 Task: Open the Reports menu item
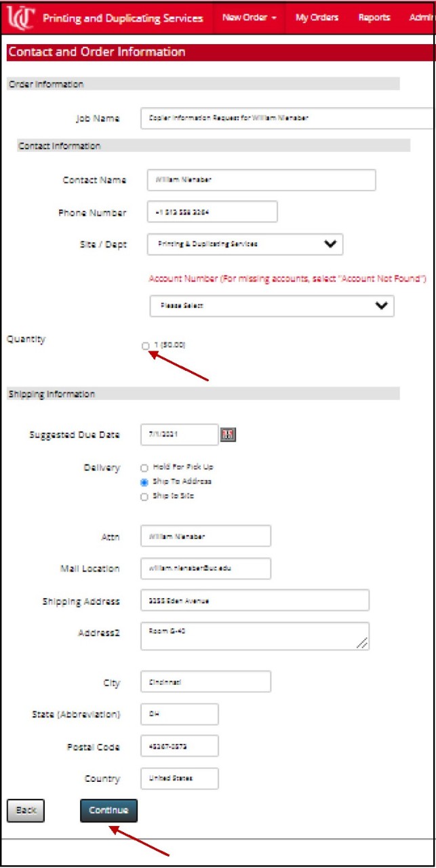[374, 18]
